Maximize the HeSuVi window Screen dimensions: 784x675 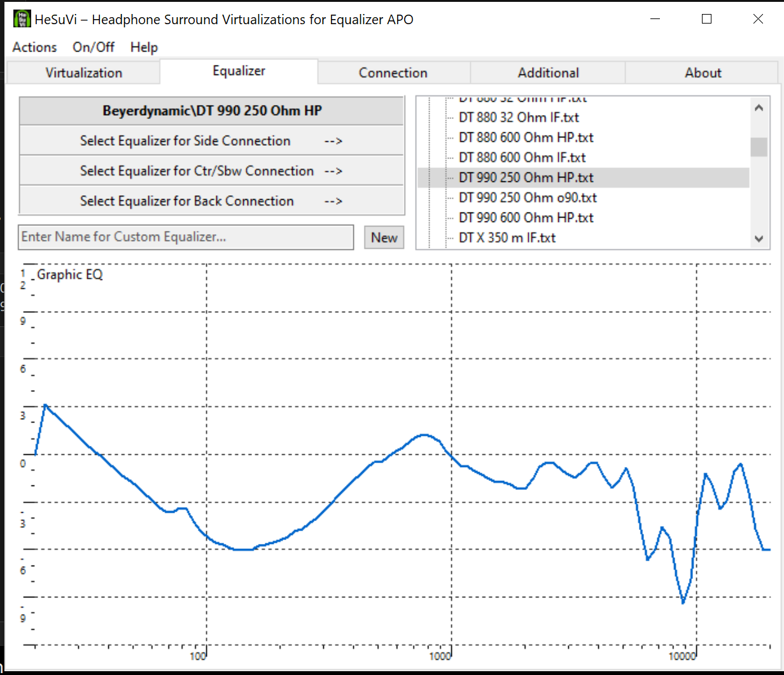click(706, 19)
